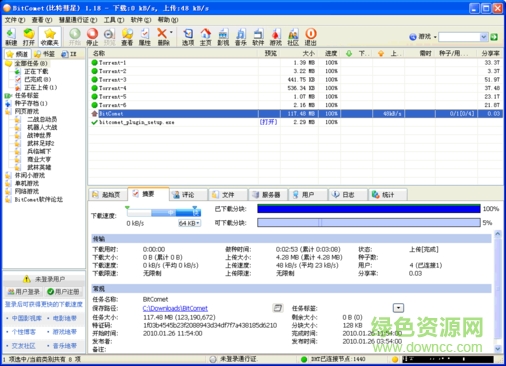Expand the 种子存档 (1) tree node
Screen dimensions: 506x366
26,103
